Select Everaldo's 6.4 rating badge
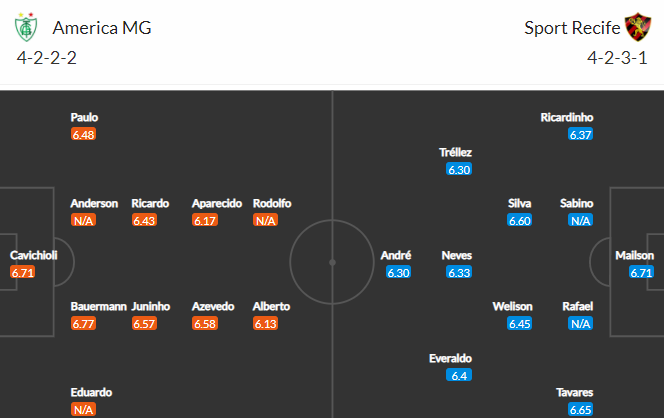The height and width of the screenshot is (418, 664). [459, 375]
